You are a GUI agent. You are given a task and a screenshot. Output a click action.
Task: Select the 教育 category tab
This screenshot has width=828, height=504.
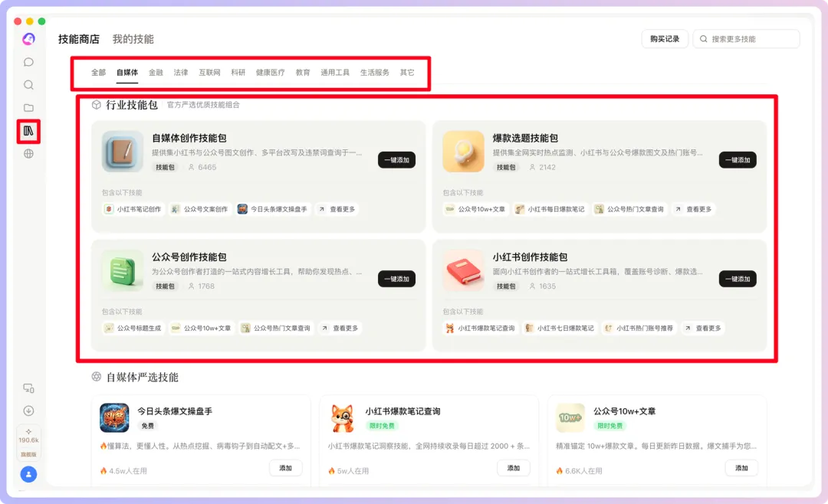303,73
